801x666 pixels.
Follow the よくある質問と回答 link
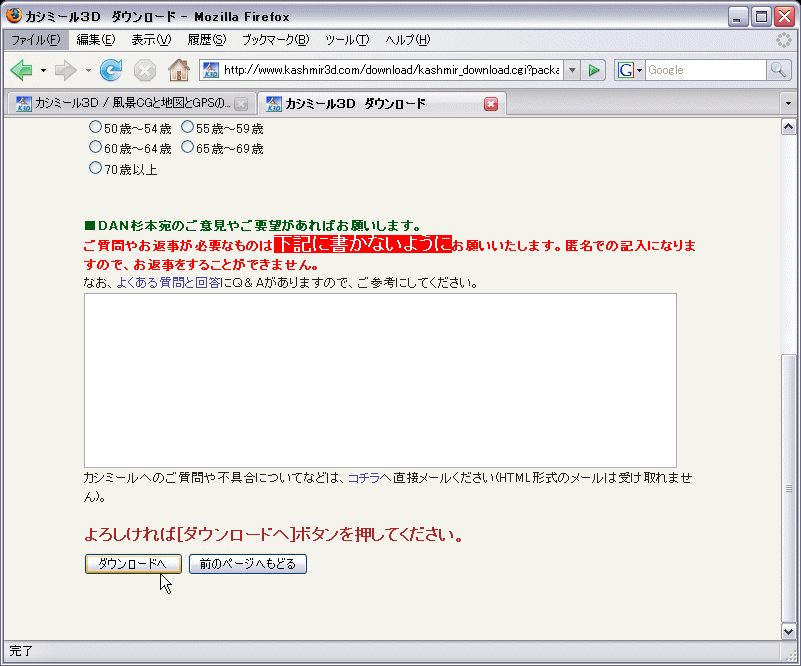click(x=168, y=282)
